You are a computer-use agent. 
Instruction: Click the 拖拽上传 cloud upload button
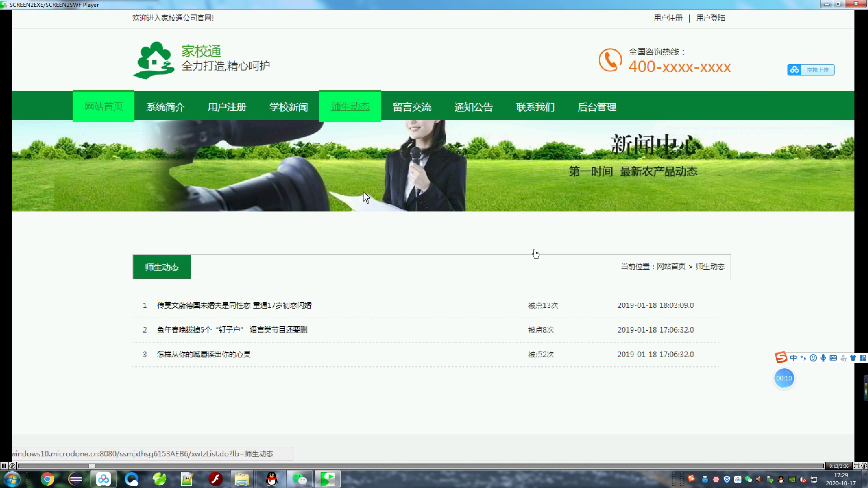click(811, 70)
